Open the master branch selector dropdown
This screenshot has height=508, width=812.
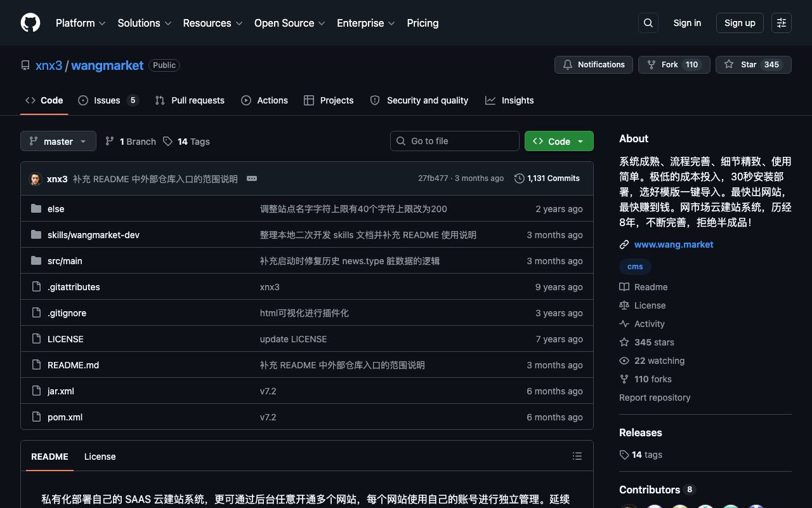click(58, 141)
